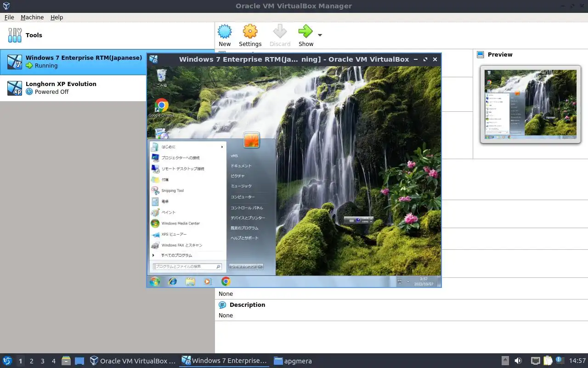Screen dimensions: 588x368
Task: Launch ペイント from the Start menu
Action: tap(187, 213)
